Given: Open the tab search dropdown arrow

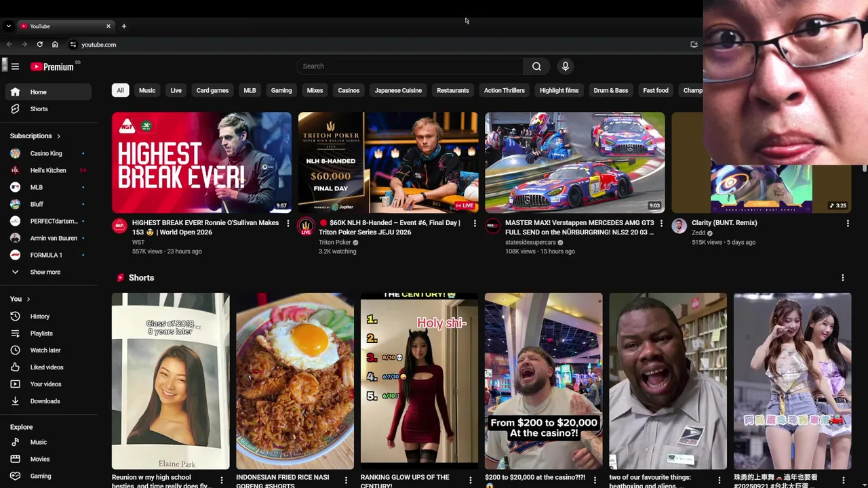Looking at the screenshot, I should pos(8,26).
